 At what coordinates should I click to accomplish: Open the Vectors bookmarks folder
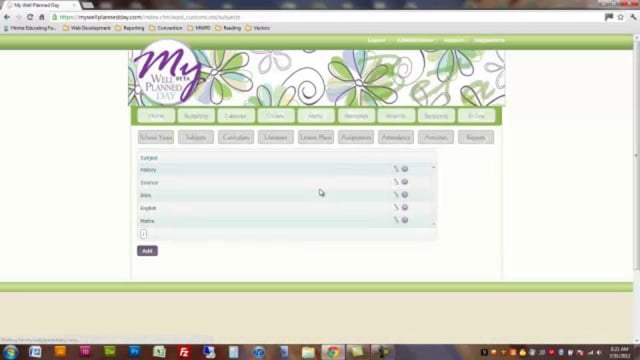[x=258, y=28]
